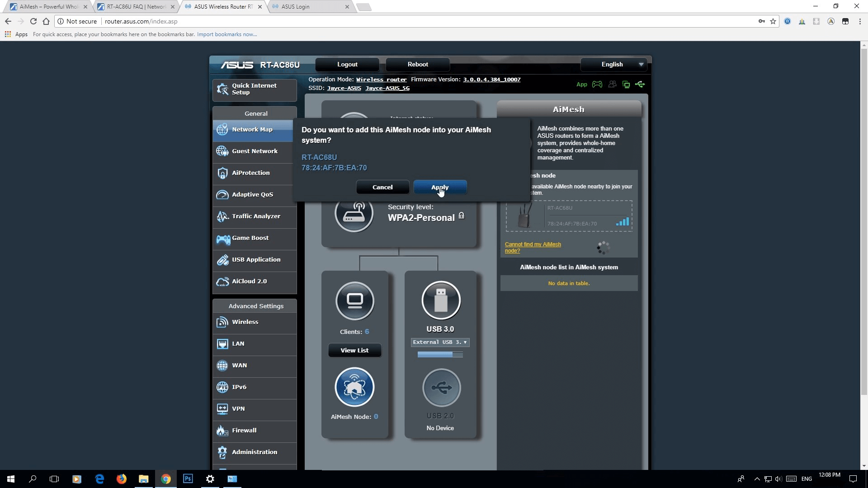
Task: Switch to AiMesh – Powerful Whole tab
Action: [x=48, y=7]
